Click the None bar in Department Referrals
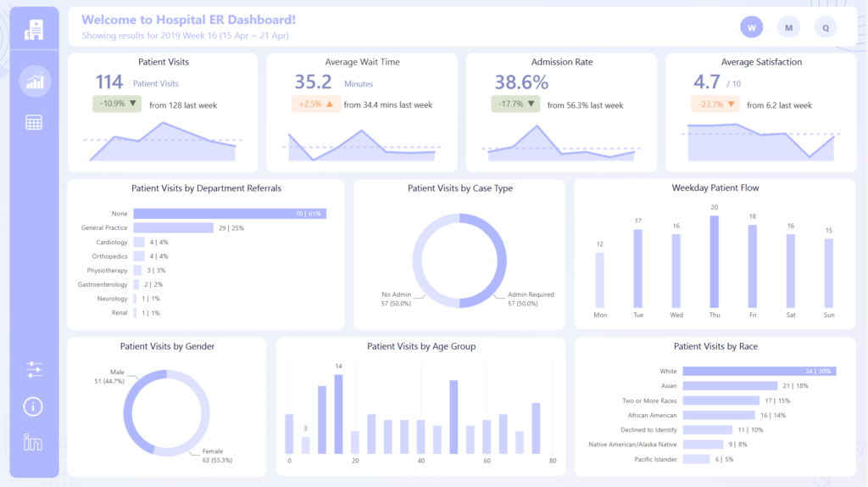Viewport: 868px width, 487px height. [229, 214]
